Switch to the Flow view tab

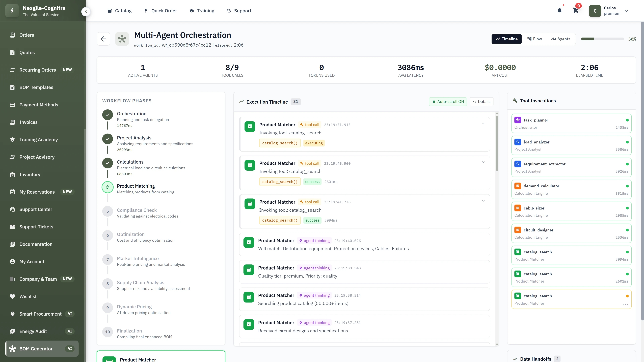[x=534, y=39]
